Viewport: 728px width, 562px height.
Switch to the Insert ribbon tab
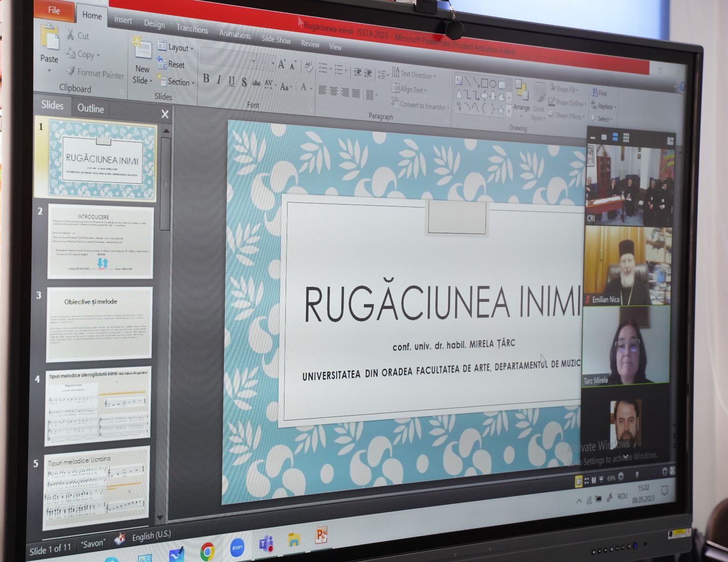(x=123, y=20)
